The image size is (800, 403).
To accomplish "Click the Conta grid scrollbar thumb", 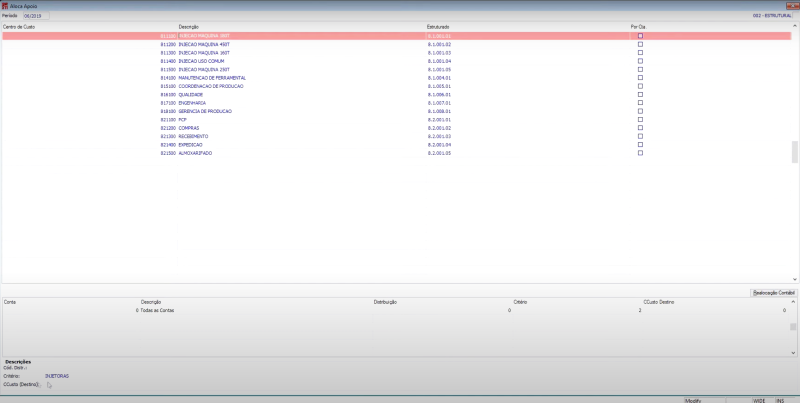I will (x=793, y=327).
